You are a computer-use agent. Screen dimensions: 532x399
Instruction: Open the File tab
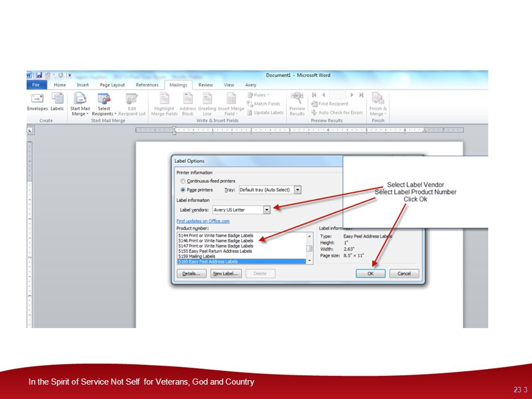(x=36, y=85)
